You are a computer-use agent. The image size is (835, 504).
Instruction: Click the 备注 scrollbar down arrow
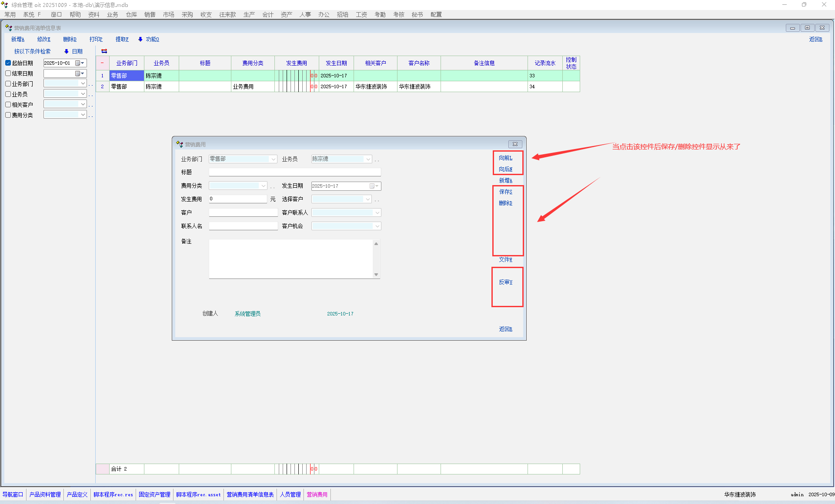tap(376, 275)
